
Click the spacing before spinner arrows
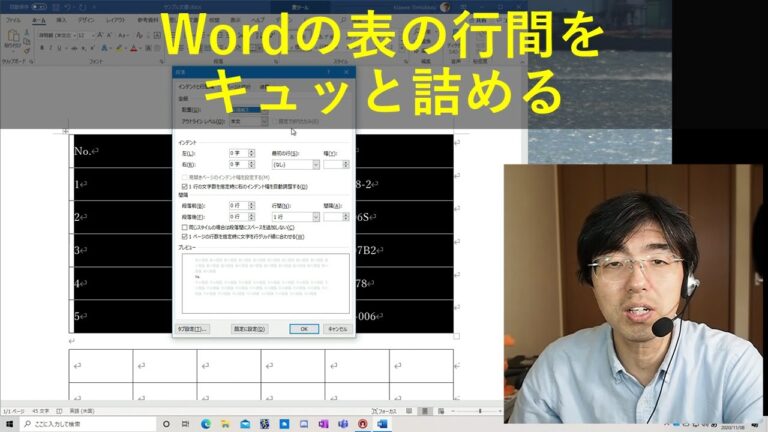tap(251, 205)
